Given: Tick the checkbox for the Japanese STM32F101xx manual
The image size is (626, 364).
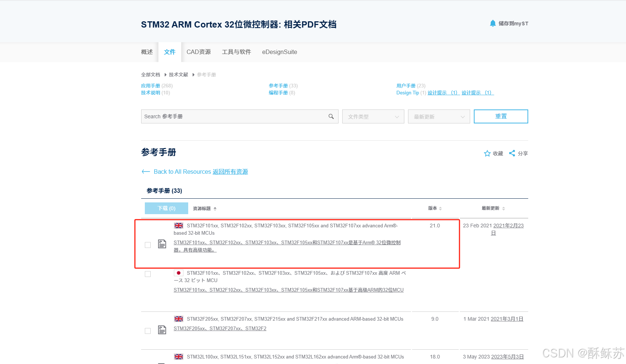Looking at the screenshot, I should tap(148, 274).
